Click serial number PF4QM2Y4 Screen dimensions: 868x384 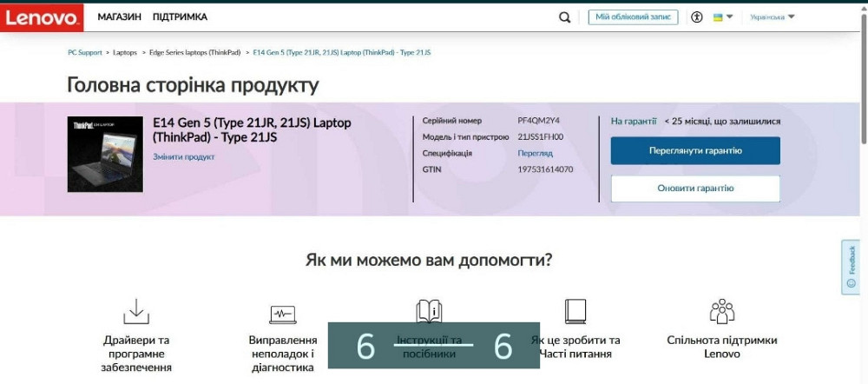tap(539, 121)
